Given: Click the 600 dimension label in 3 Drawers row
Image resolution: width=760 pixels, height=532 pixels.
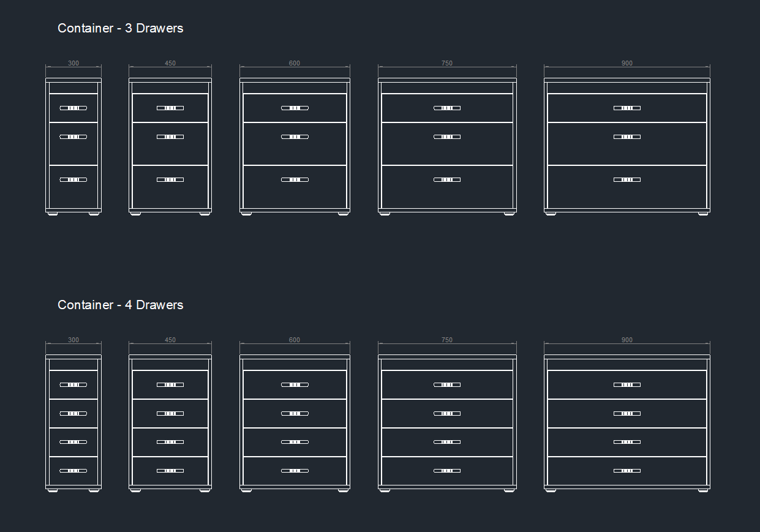Looking at the screenshot, I should pos(295,64).
